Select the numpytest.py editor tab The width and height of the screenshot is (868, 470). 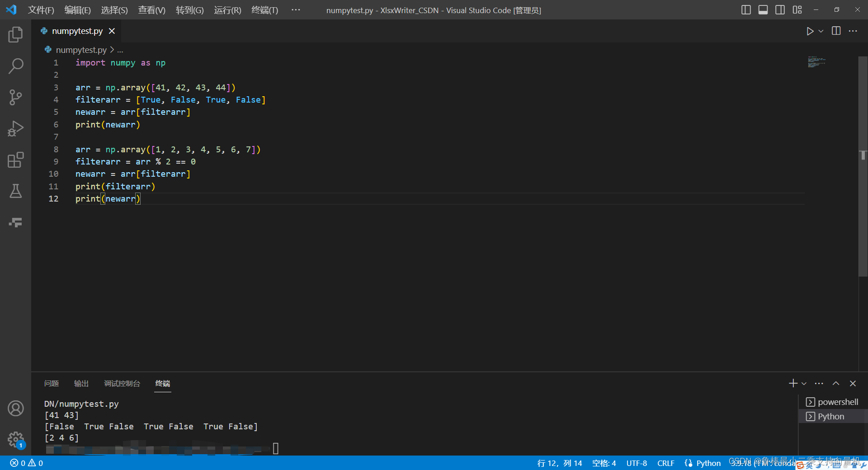coord(77,31)
